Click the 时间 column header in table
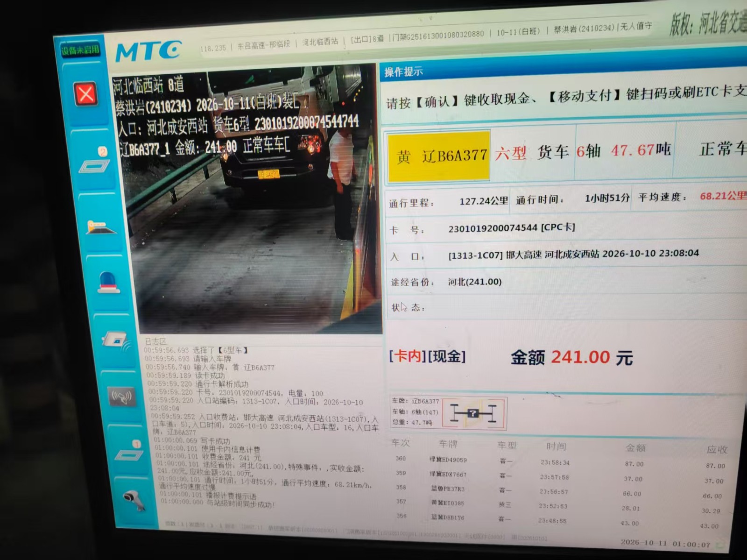 [556, 446]
